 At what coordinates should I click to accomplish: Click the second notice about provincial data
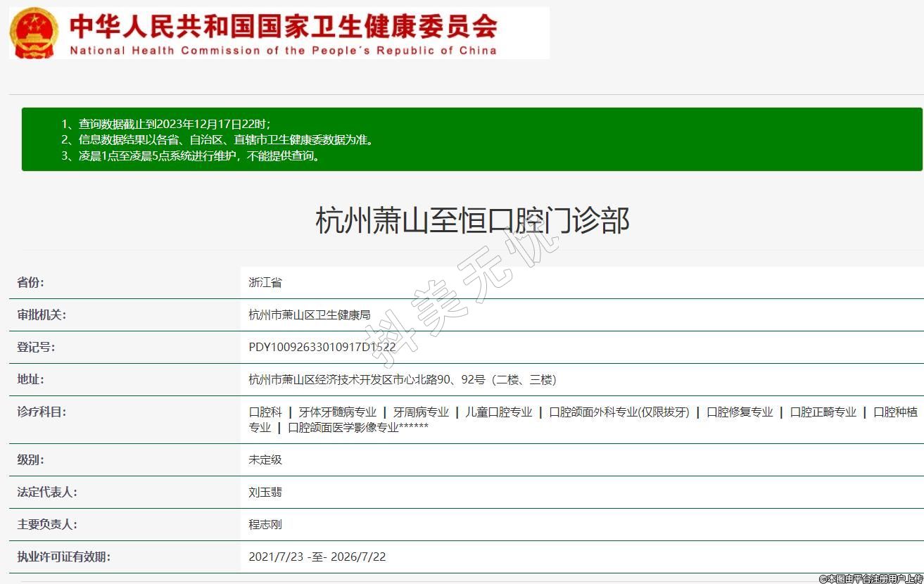217,140
